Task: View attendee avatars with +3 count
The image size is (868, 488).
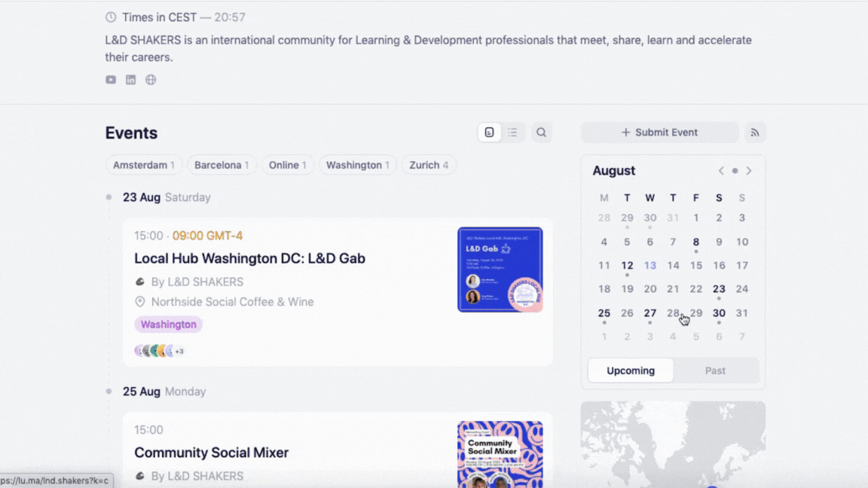Action: [160, 351]
